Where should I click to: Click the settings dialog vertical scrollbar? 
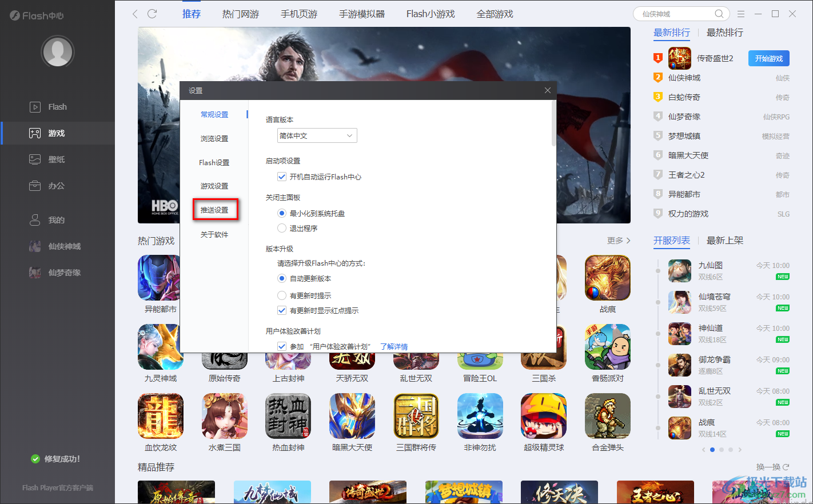point(553,123)
